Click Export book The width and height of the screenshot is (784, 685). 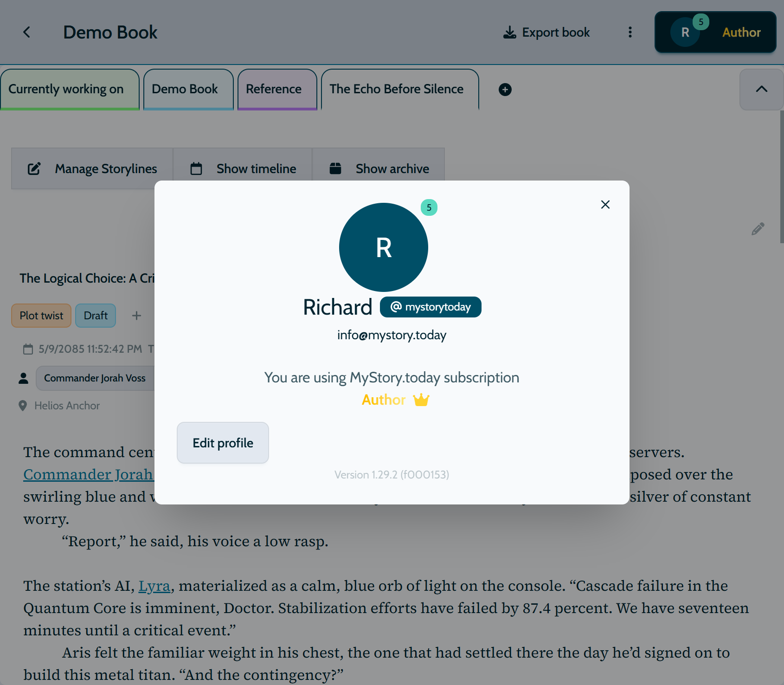[546, 32]
